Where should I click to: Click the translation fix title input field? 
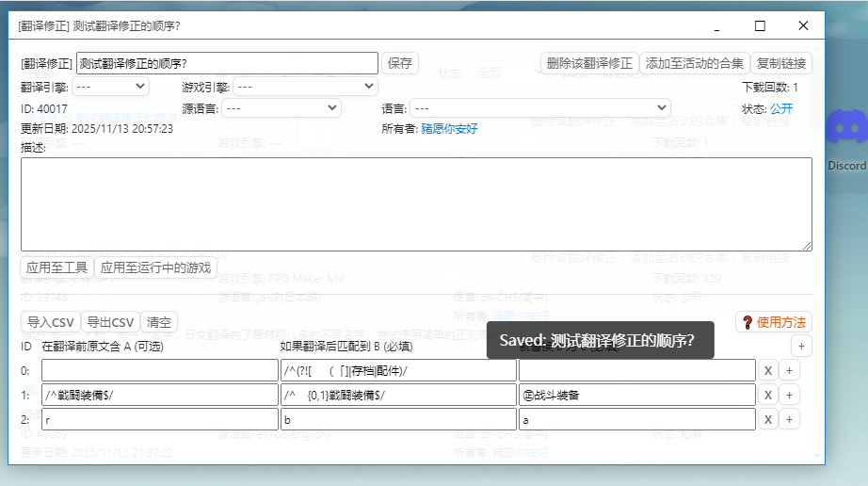pyautogui.click(x=227, y=63)
